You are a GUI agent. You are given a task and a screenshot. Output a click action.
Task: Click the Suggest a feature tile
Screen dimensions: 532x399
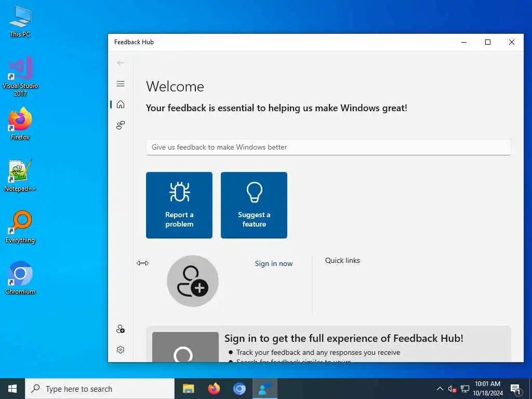pos(254,205)
